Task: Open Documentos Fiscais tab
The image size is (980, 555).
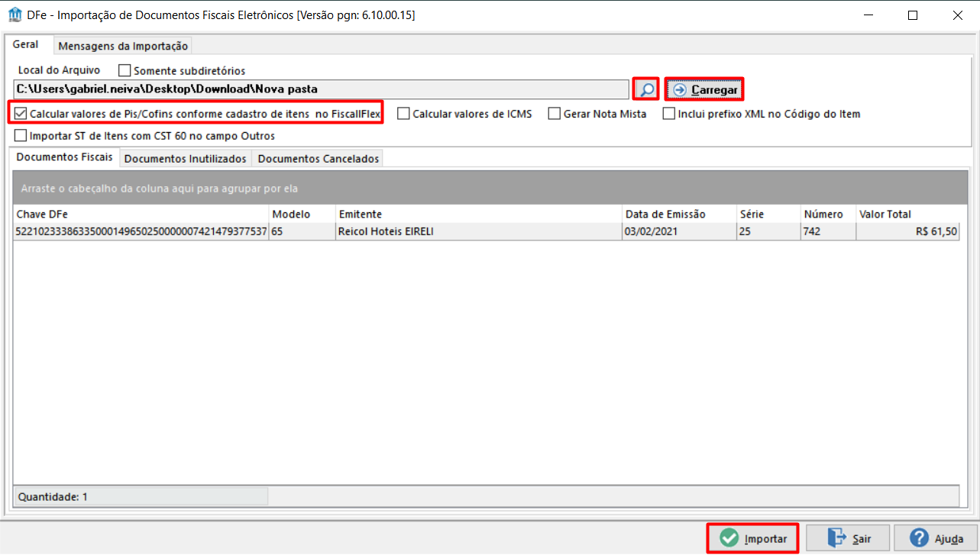Action: [x=65, y=157]
